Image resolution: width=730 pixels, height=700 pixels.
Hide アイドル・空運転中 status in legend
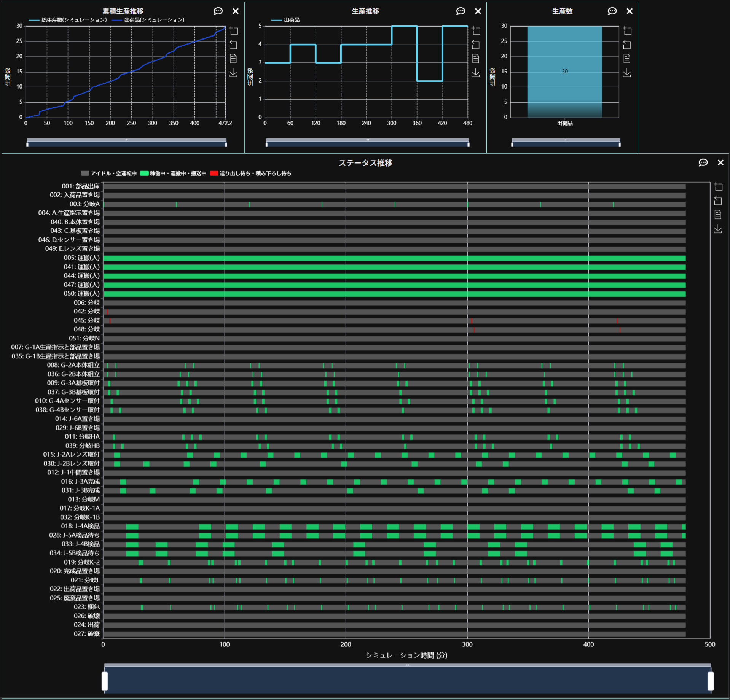tap(109, 173)
